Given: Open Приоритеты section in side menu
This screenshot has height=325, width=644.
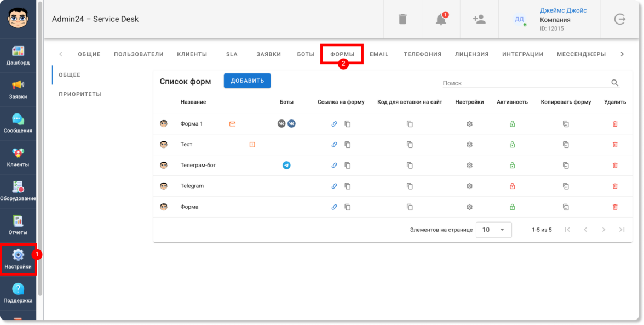Looking at the screenshot, I should point(80,94).
